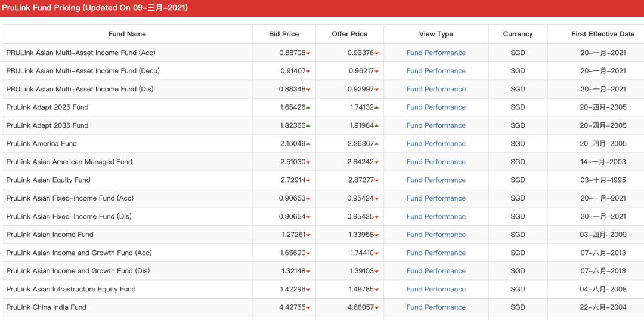Viewport: 644px width, 320px height.
Task: View Fund Performance of PruLink Asian Income Fund
Action: click(x=436, y=235)
